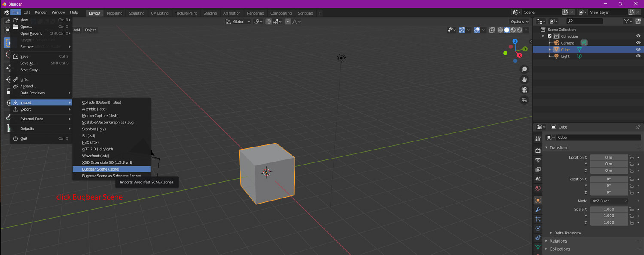The image size is (644, 255).
Task: Open the Export submenu
Action: (x=41, y=109)
